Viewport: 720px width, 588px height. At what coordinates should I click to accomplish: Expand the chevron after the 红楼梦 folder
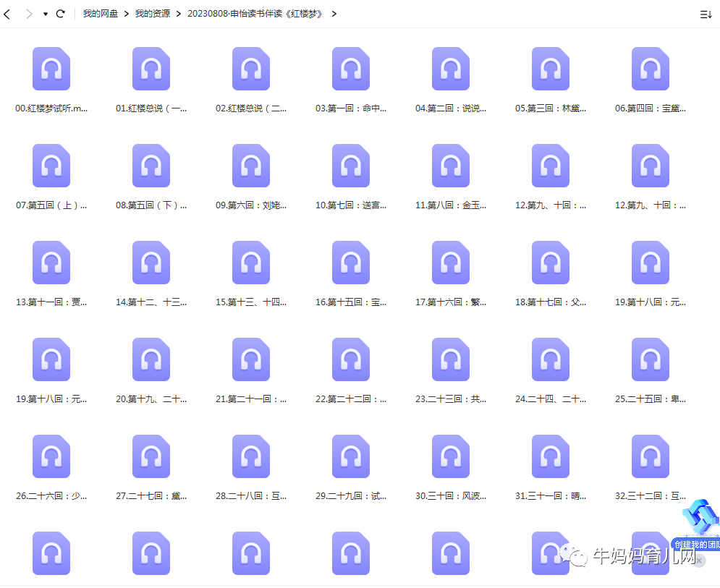pos(334,14)
